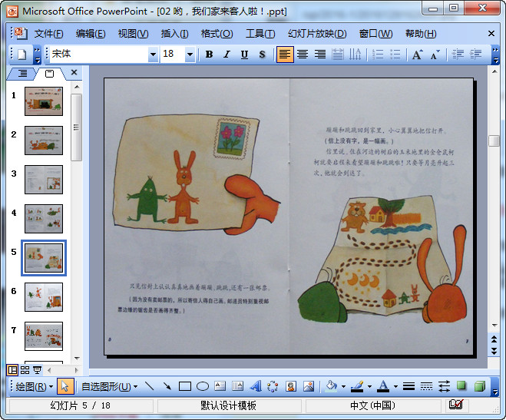506x420 pixels.
Task: Select slide 6 thumbnail
Action: [44, 297]
